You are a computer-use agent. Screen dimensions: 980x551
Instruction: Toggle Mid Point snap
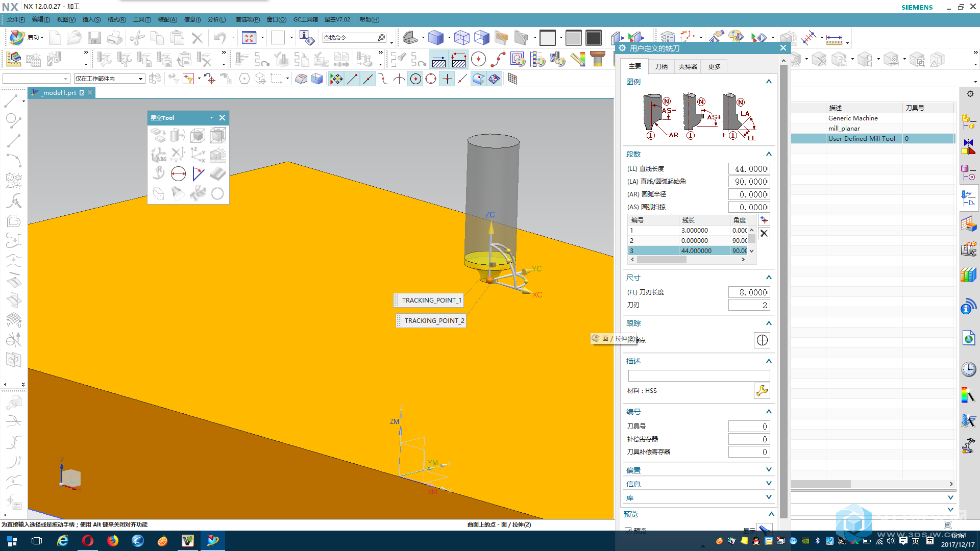[368, 79]
